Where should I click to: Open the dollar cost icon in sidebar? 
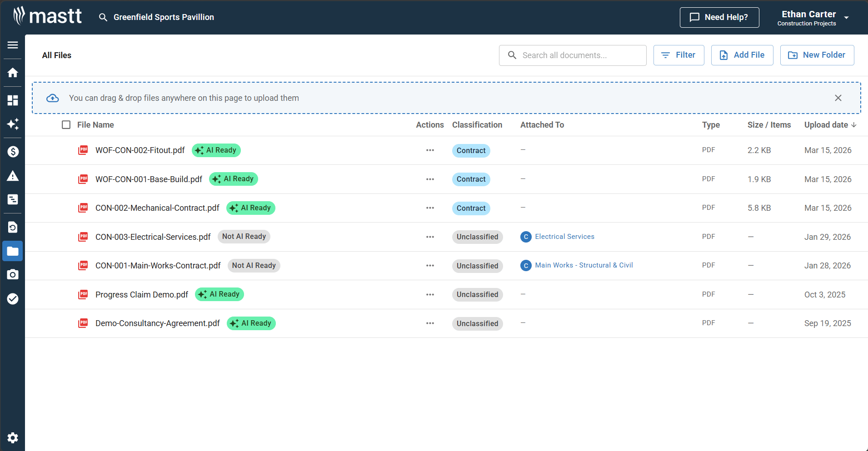point(13,152)
